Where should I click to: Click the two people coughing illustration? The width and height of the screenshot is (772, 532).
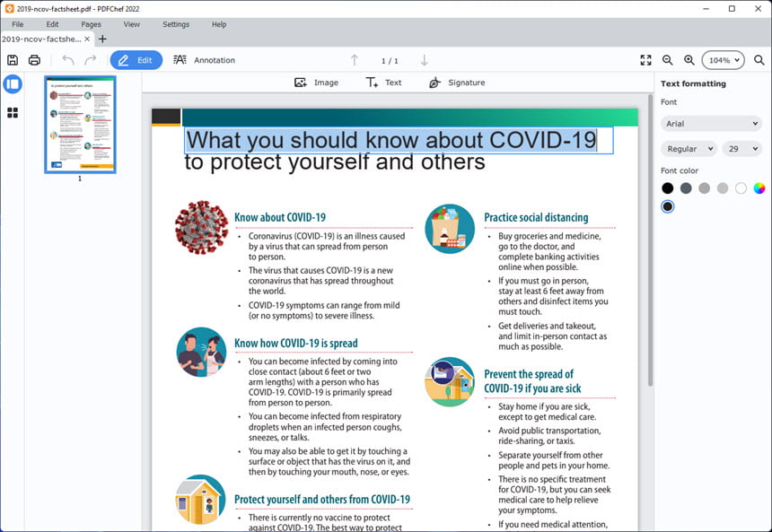201,352
